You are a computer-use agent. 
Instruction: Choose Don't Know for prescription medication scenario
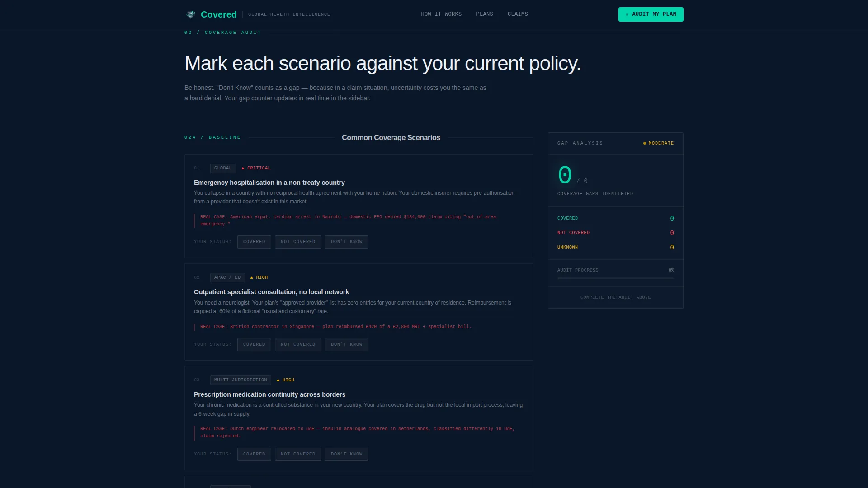click(x=347, y=454)
